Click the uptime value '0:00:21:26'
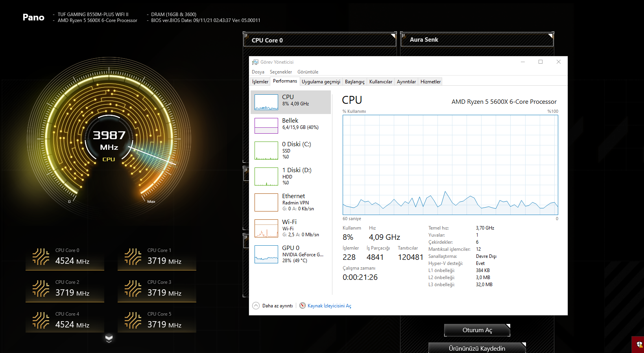644x353 pixels. [x=360, y=277]
